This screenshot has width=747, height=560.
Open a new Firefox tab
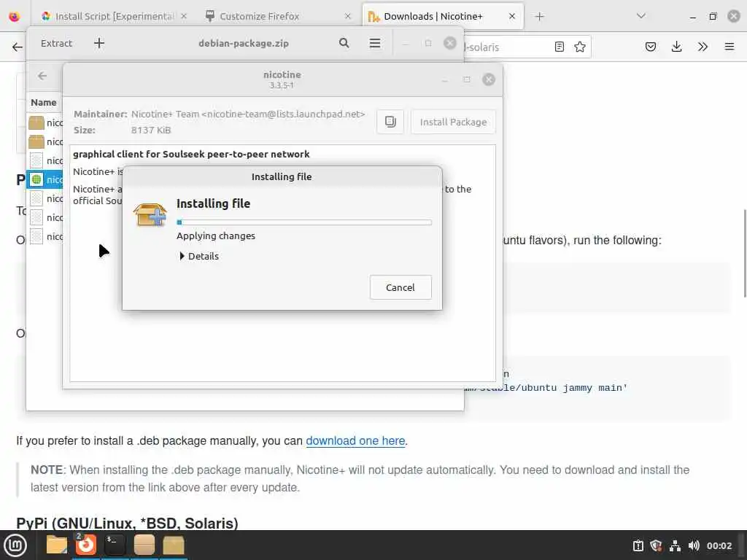pyautogui.click(x=539, y=17)
